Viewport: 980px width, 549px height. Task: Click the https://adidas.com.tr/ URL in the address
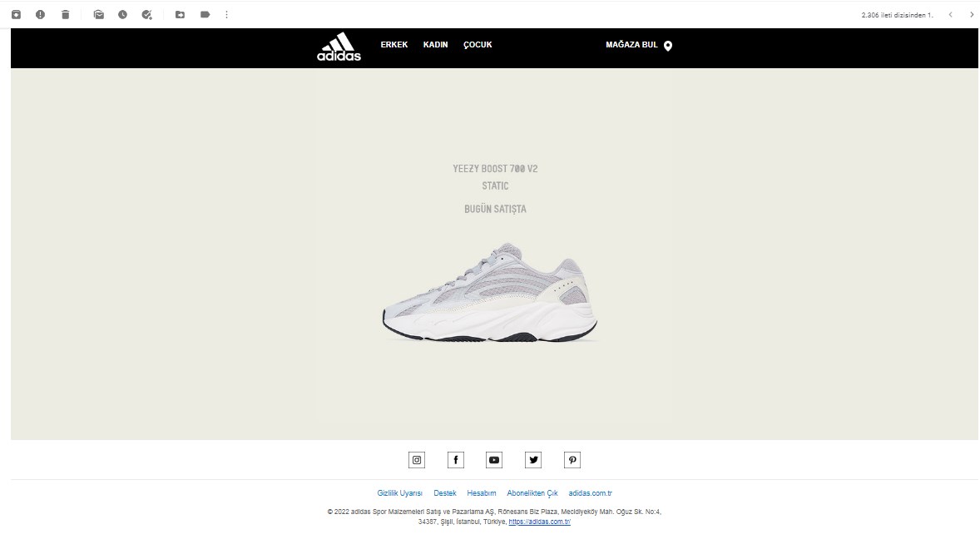pyautogui.click(x=539, y=522)
